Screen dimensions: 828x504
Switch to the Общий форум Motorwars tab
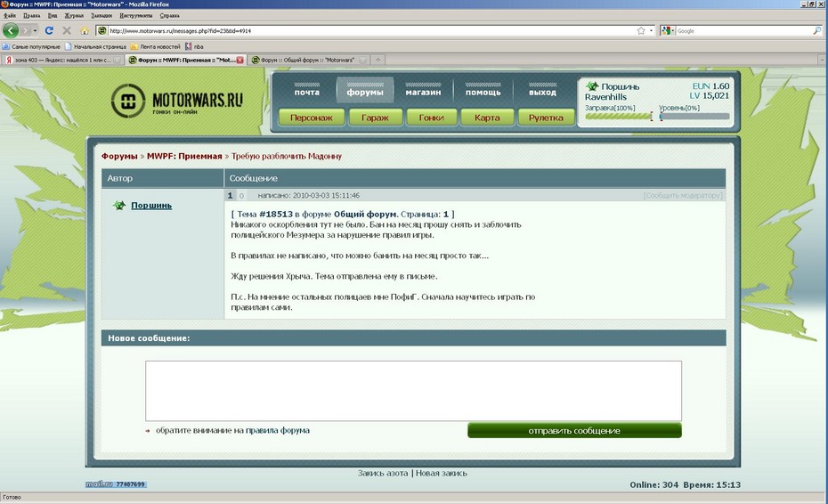308,61
